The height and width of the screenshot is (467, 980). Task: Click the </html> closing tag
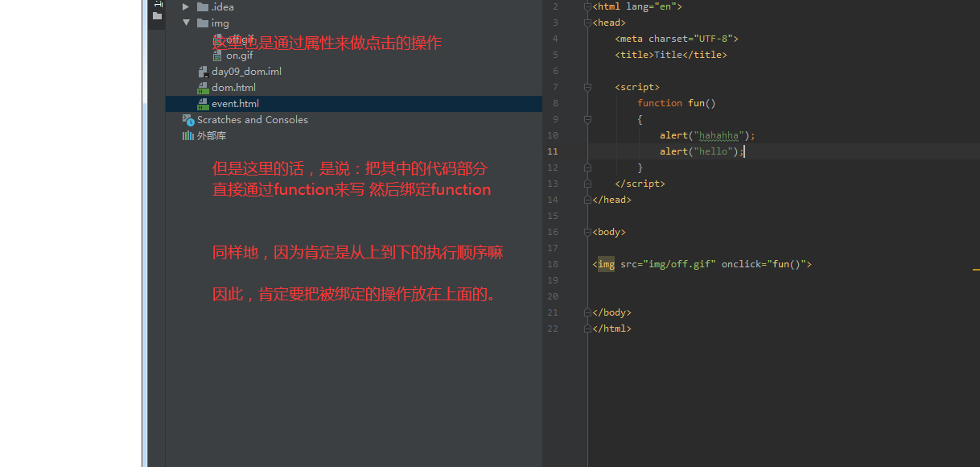click(x=611, y=329)
